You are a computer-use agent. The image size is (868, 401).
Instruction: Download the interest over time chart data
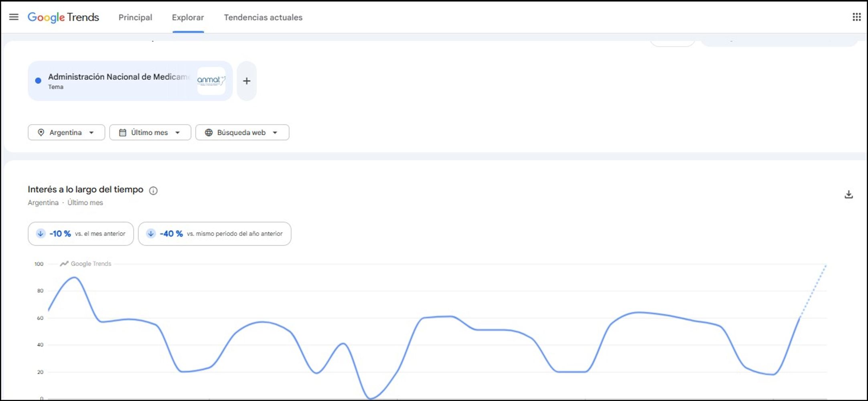coord(849,194)
